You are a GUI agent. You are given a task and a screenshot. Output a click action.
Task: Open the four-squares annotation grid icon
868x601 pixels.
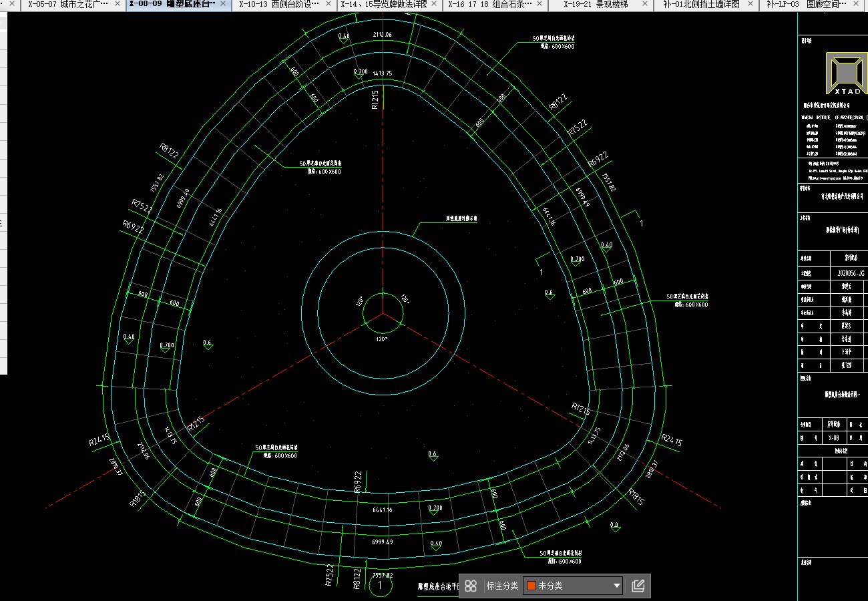pos(471,586)
